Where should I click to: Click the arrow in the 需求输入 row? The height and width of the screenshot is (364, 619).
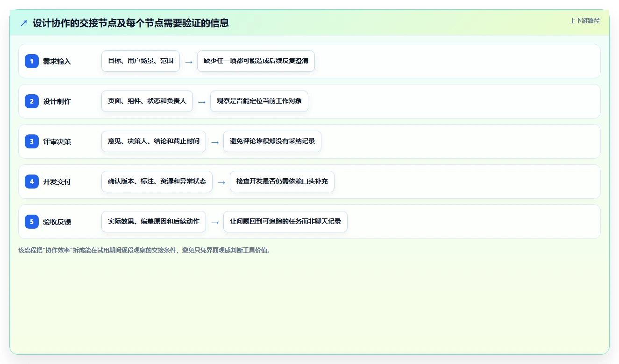coord(189,62)
